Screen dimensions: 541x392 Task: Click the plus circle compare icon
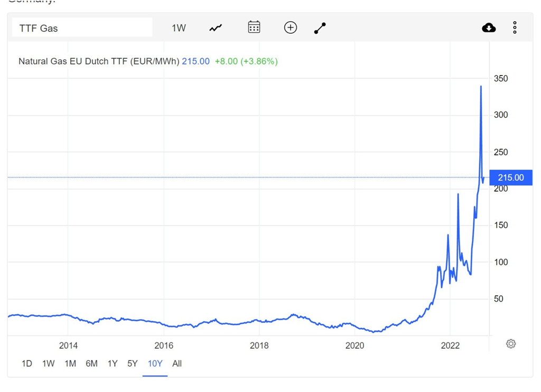coord(291,27)
